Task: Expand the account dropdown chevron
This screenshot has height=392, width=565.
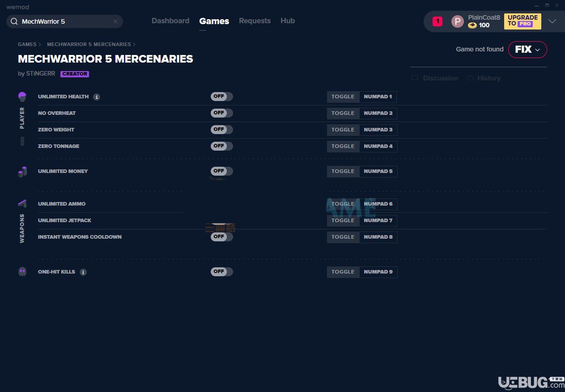Action: (x=552, y=21)
